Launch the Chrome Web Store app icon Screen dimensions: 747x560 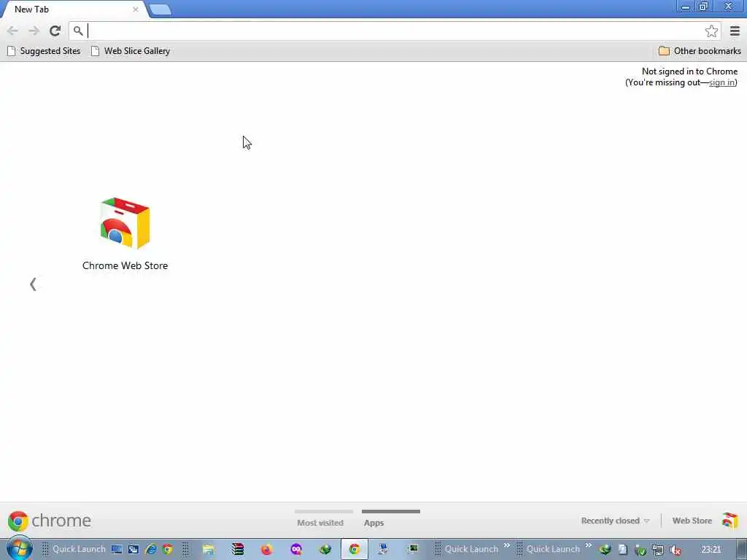125,223
